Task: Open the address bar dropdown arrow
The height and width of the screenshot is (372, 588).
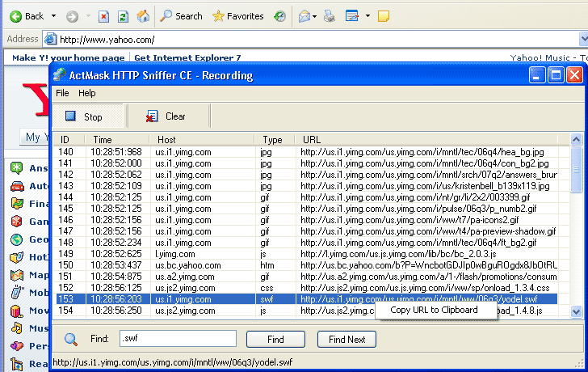Action: point(583,39)
